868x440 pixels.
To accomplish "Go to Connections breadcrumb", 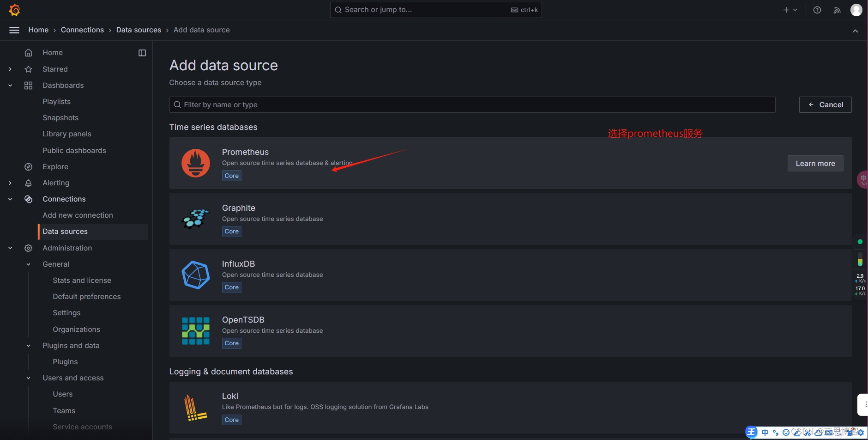I will click(x=82, y=30).
